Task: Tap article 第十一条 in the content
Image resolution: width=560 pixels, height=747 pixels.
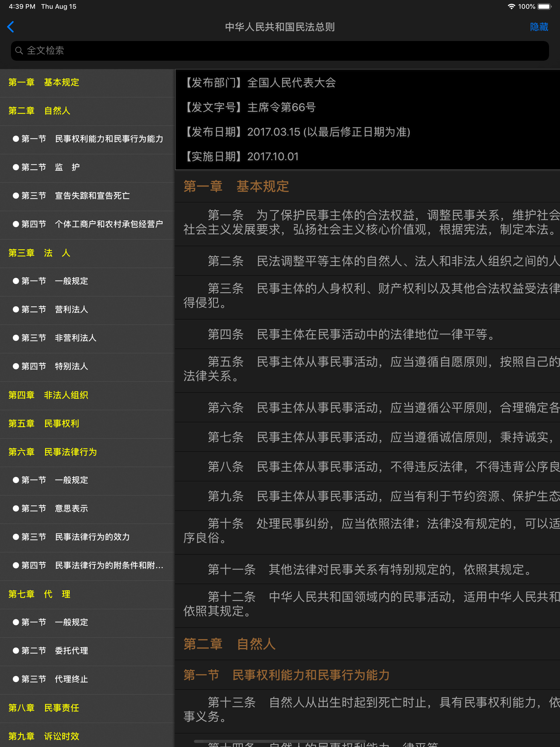Action: (x=367, y=569)
